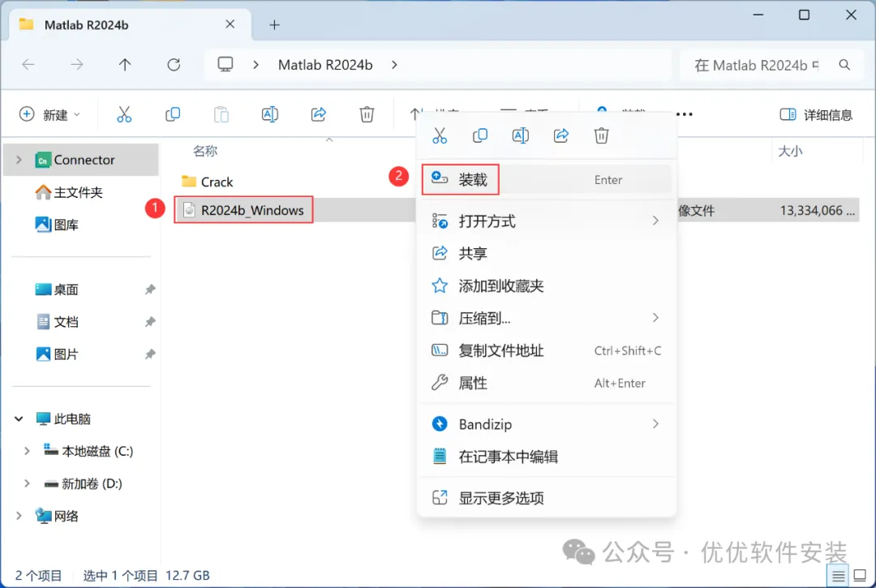
Task: Open the Bandizip submenu
Action: (546, 424)
